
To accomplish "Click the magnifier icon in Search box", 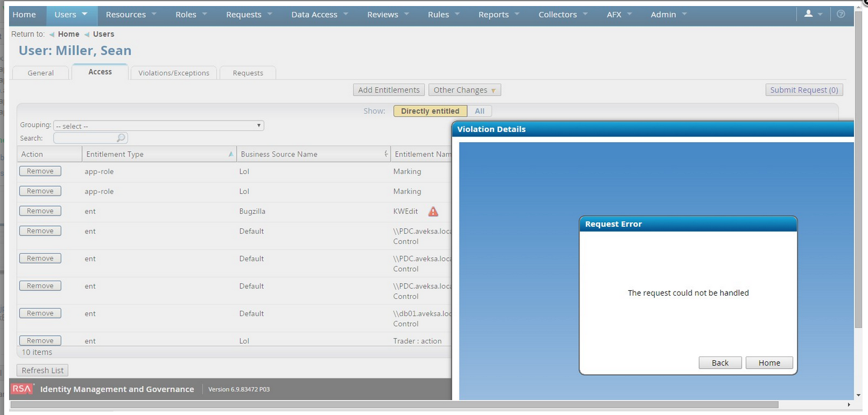I will coord(121,138).
